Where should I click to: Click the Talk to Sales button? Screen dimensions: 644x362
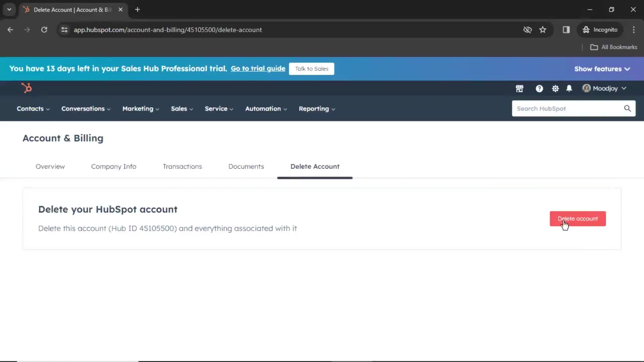[312, 68]
